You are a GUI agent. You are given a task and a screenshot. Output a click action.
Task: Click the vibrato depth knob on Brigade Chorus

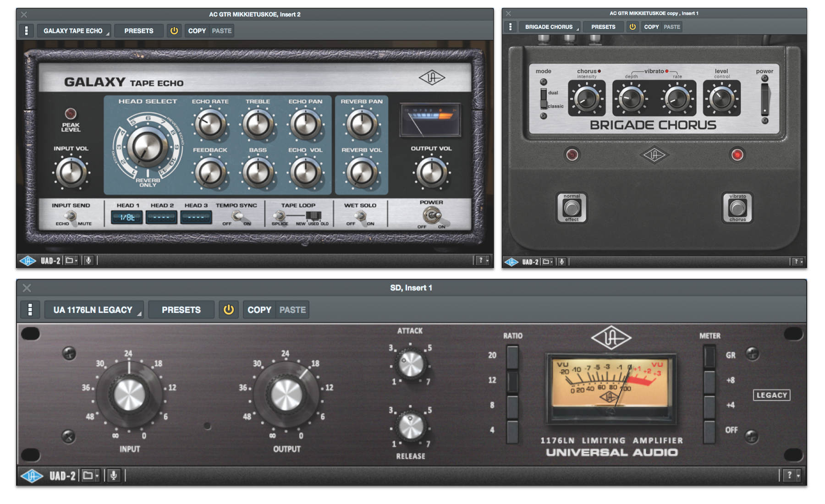(631, 99)
